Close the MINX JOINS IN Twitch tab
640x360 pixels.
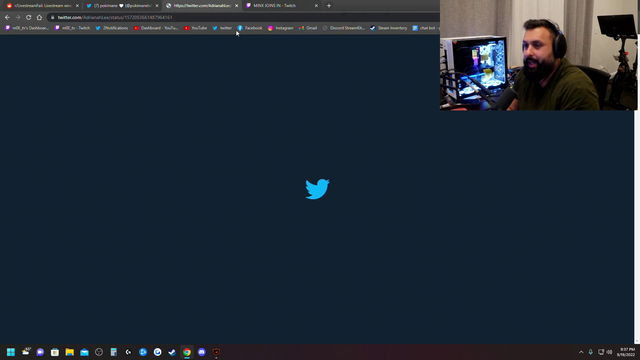tap(316, 6)
